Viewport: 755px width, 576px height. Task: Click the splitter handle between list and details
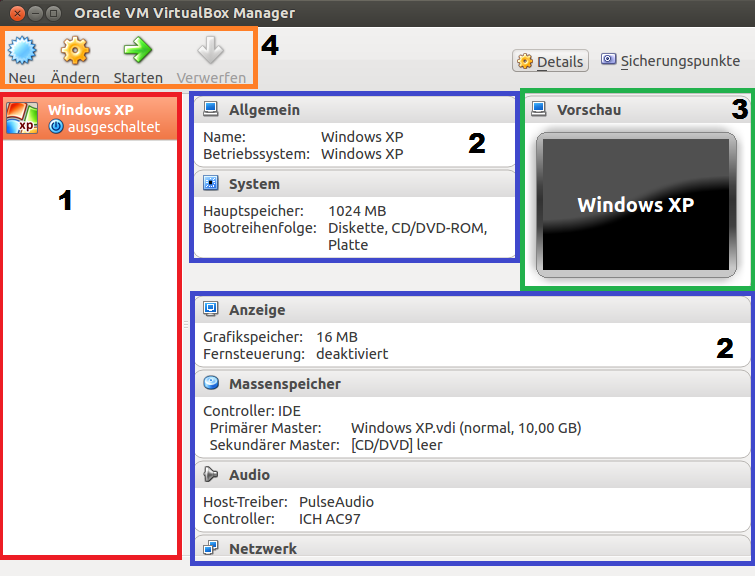186,325
